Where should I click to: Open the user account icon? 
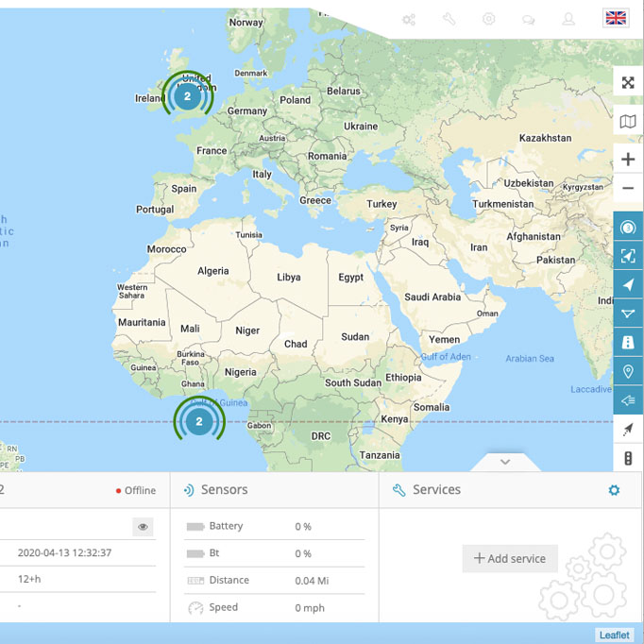568,19
